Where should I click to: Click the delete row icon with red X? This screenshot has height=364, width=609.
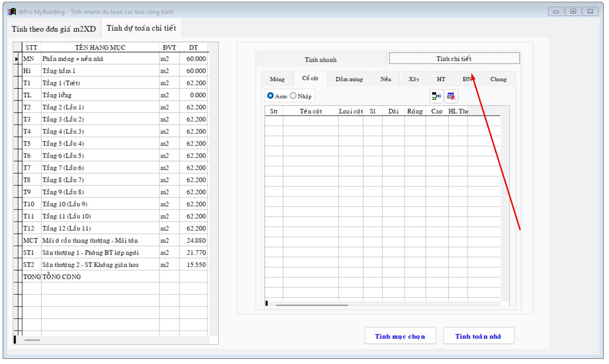451,96
